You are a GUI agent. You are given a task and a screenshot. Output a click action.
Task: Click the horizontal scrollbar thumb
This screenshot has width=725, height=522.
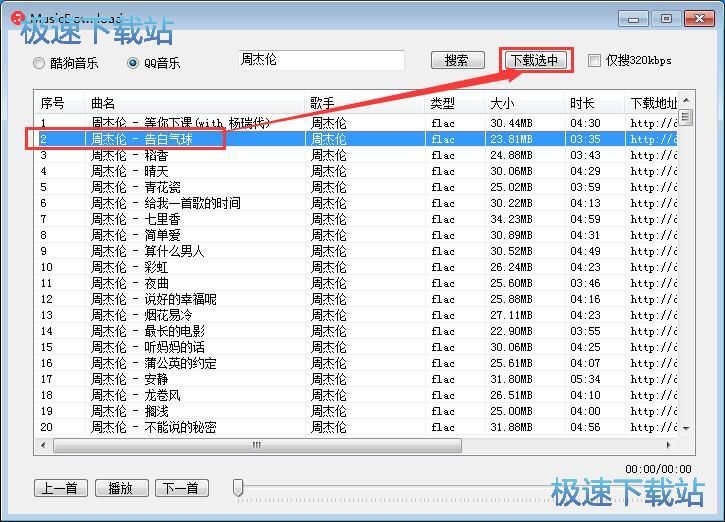[257, 445]
